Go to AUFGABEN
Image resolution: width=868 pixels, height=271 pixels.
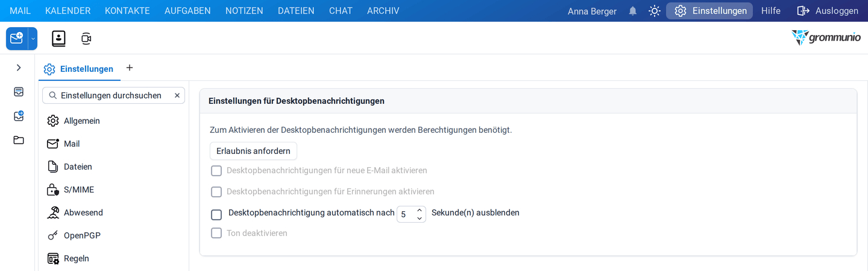[x=187, y=11]
